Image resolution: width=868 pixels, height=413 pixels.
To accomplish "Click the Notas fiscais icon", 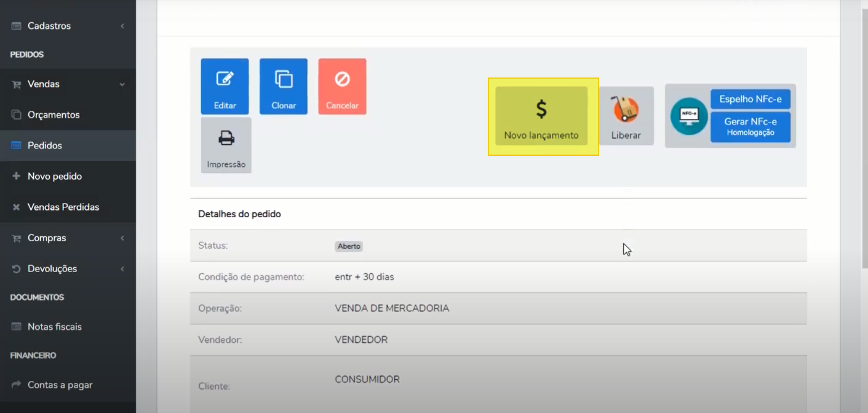I will [16, 326].
